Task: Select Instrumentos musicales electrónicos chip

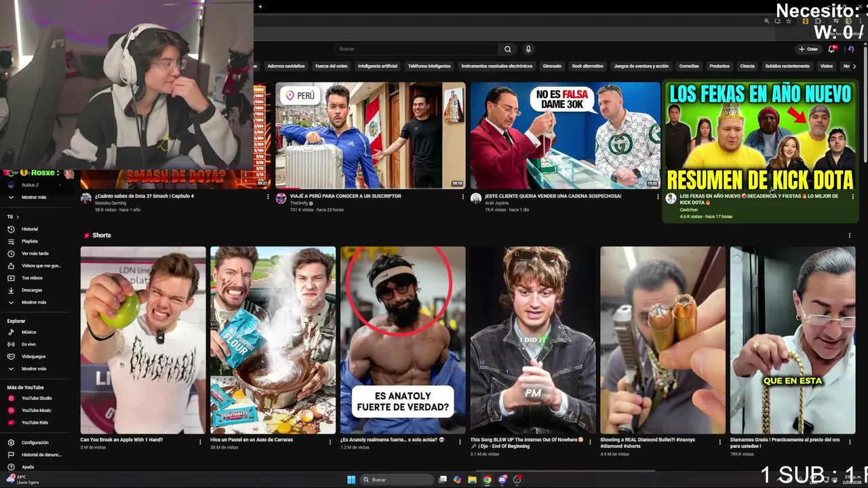Action: click(497, 66)
